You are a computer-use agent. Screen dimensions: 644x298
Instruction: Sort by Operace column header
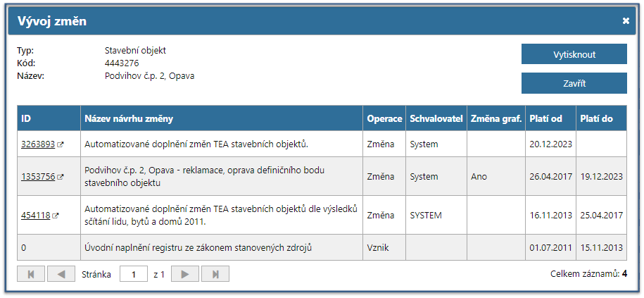(x=384, y=118)
